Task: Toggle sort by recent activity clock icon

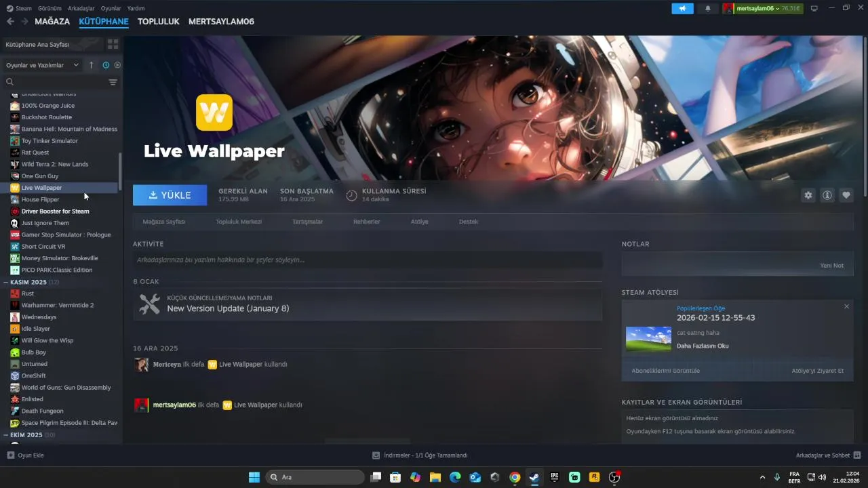Action: click(106, 65)
